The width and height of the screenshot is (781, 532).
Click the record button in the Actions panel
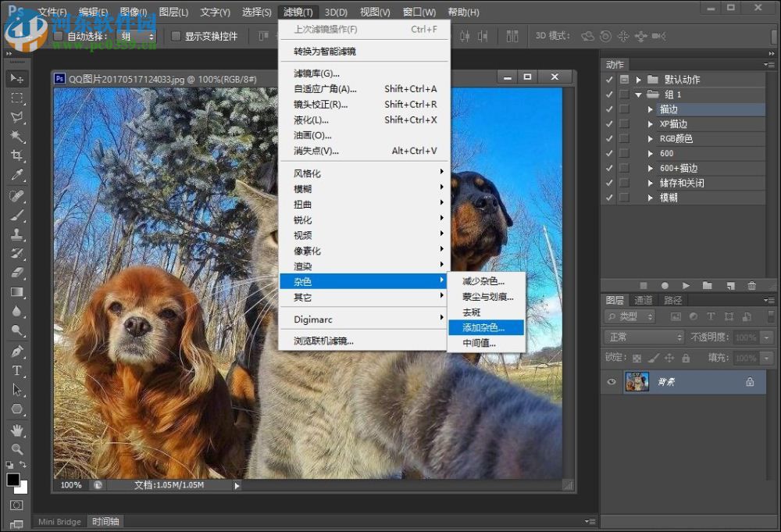665,286
